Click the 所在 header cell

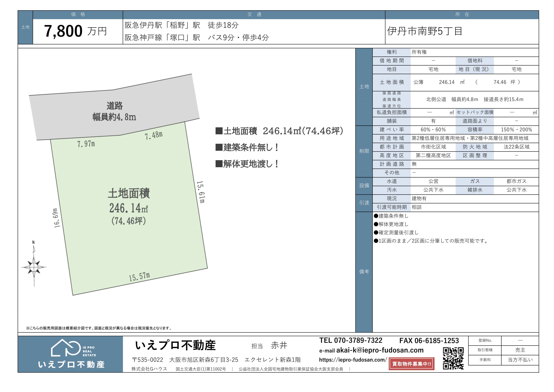point(462,15)
